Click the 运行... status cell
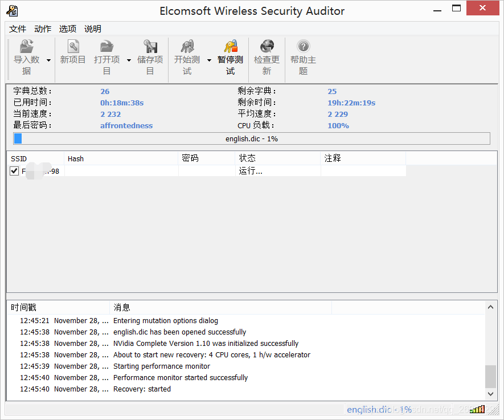 click(278, 171)
